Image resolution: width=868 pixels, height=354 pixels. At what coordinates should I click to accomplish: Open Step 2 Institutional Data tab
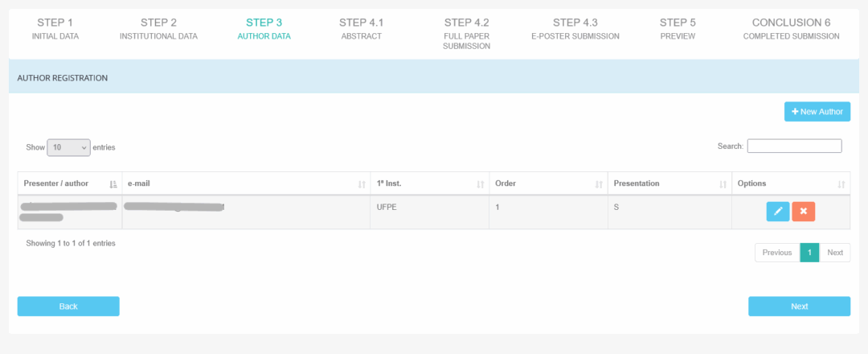[158, 29]
